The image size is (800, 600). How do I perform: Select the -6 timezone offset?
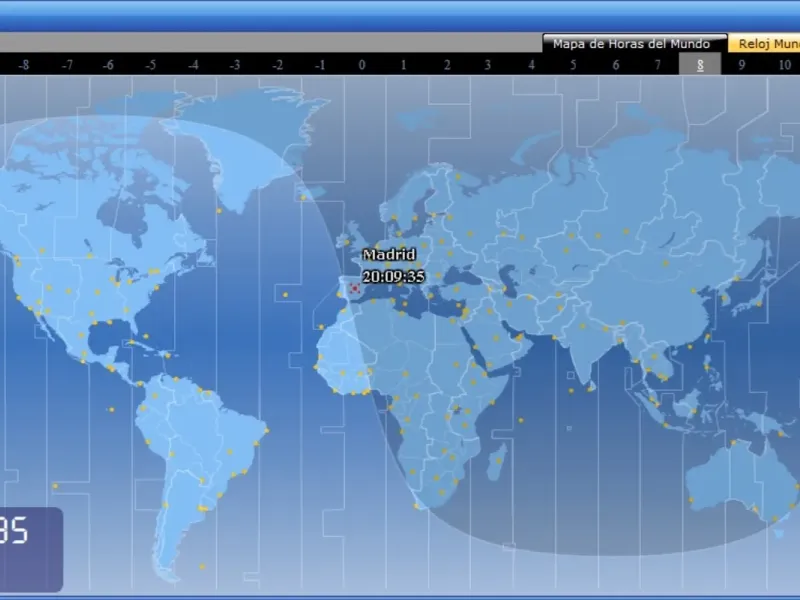click(x=108, y=65)
